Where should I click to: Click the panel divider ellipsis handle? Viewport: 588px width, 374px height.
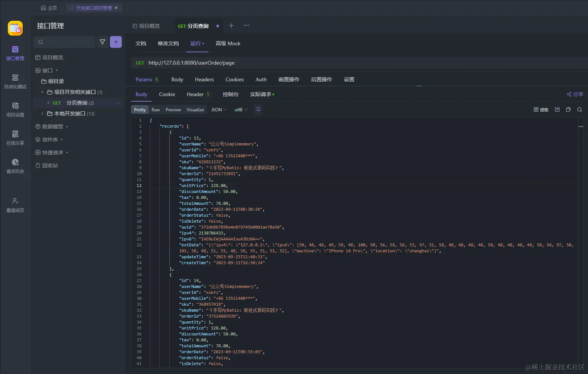point(419,86)
